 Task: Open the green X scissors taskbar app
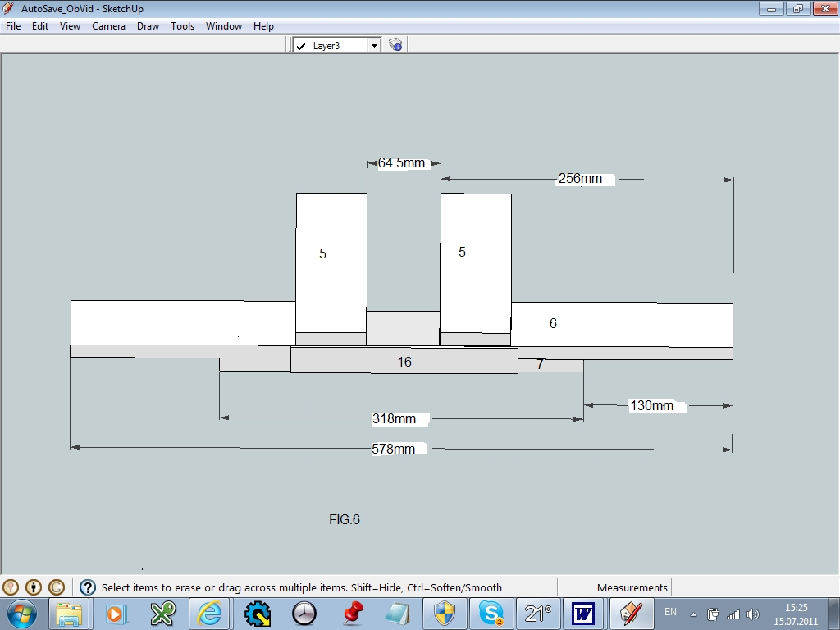[162, 614]
